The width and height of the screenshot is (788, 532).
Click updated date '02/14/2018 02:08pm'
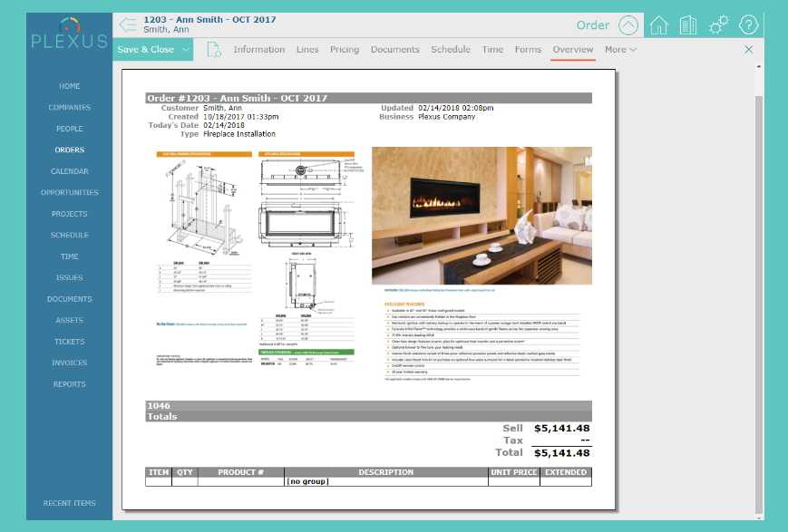[456, 108]
